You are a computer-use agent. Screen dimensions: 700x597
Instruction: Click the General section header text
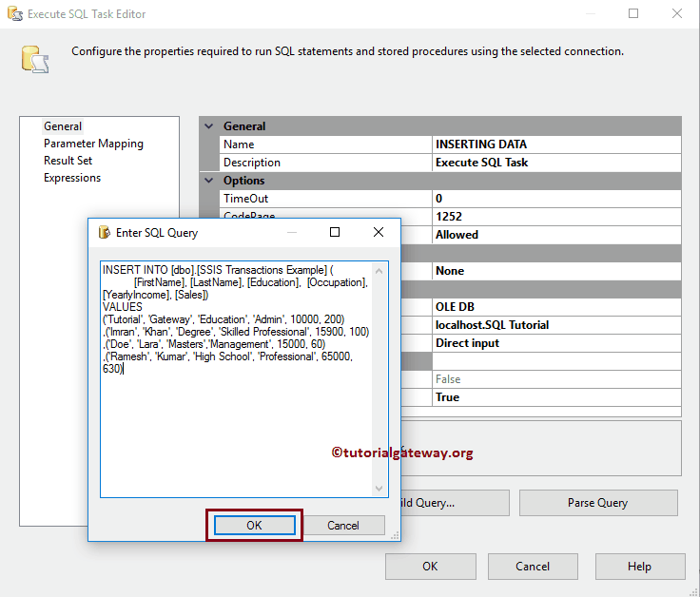(244, 126)
